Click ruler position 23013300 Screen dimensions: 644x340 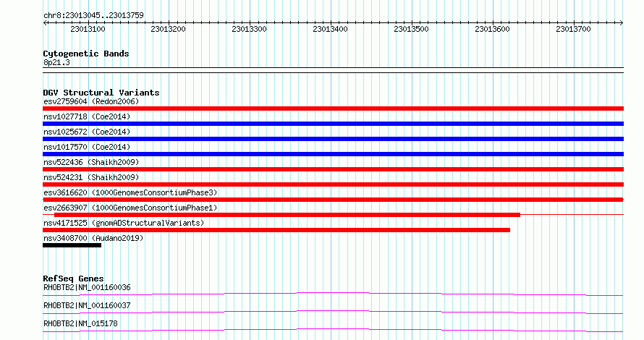pos(249,29)
